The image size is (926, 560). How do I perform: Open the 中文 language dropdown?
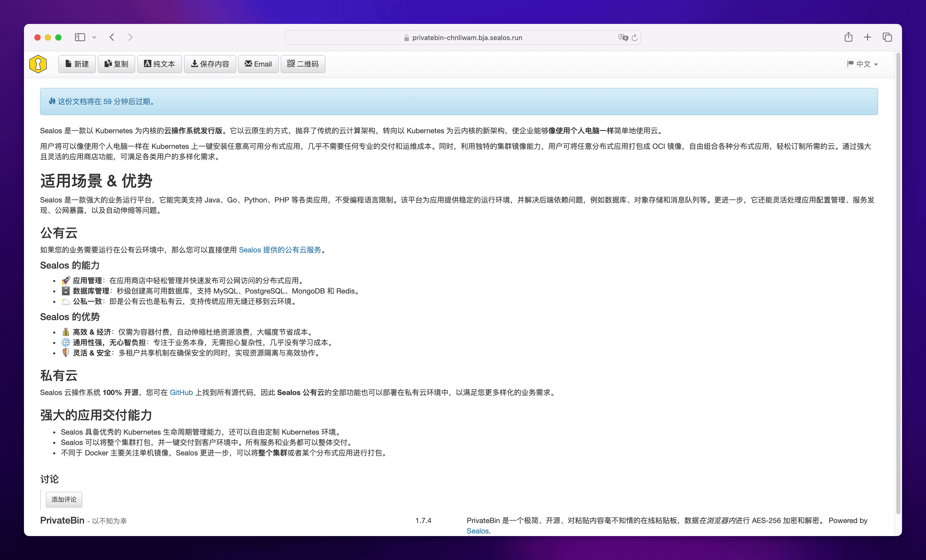(862, 64)
